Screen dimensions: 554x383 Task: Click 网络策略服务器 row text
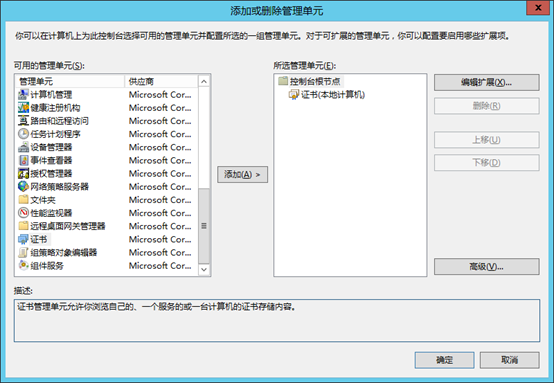[59, 187]
